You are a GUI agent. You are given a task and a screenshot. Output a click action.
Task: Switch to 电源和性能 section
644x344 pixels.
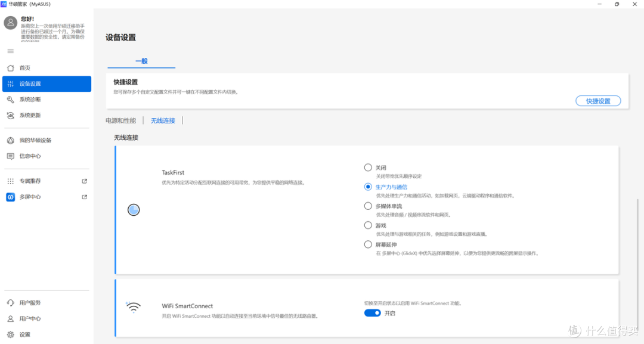pos(120,120)
